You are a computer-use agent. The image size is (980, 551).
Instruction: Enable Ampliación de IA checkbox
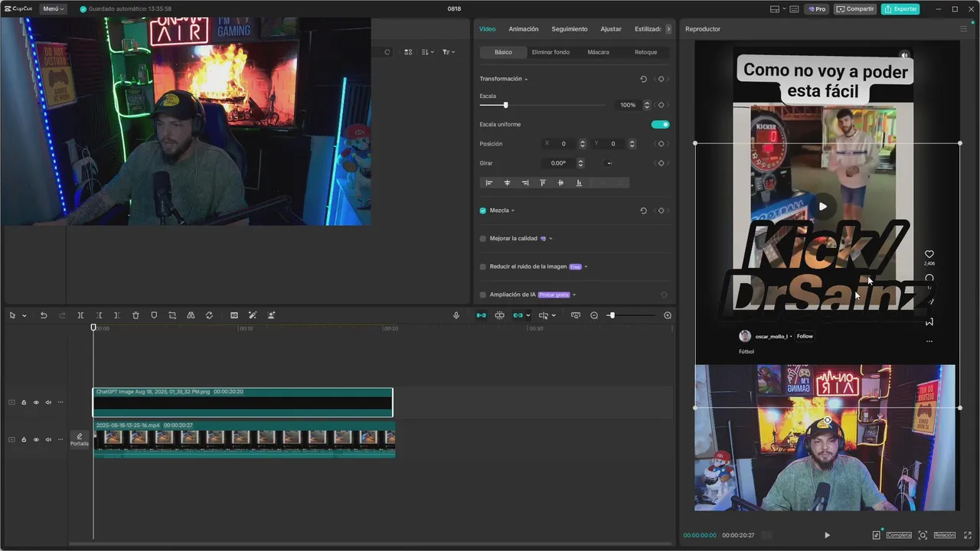click(x=483, y=295)
